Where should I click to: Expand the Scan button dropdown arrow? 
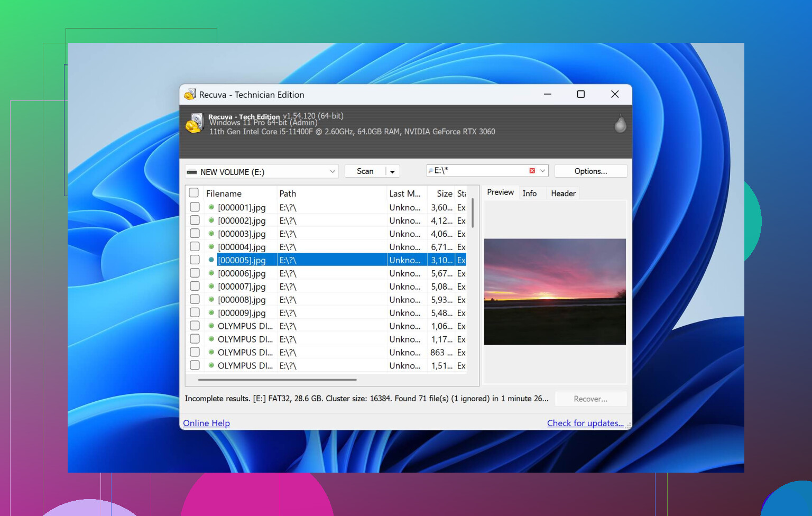coord(392,172)
